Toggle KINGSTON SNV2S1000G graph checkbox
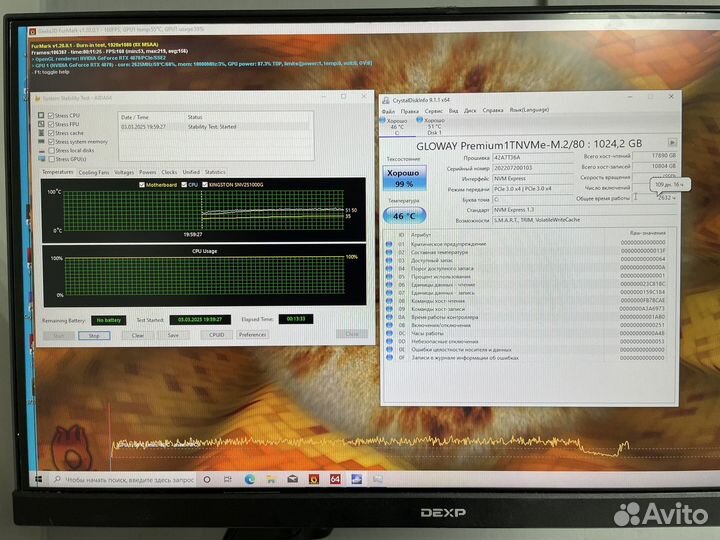This screenshot has height=540, width=720. tap(205, 185)
